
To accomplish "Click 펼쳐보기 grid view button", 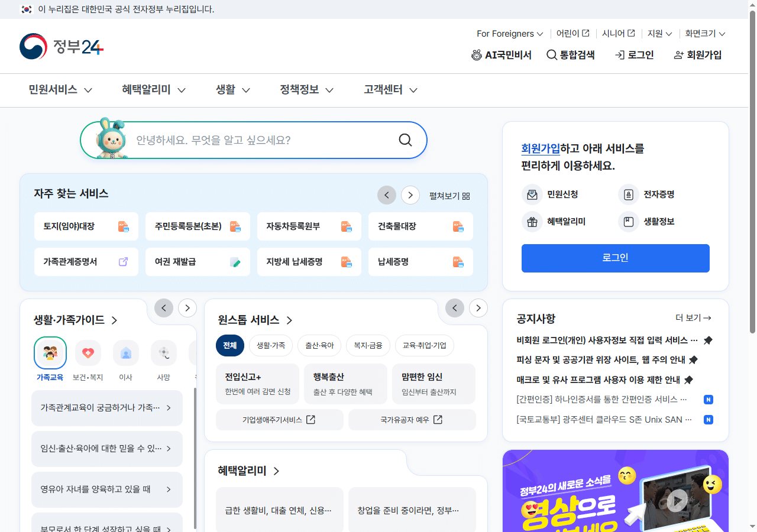I will 449,196.
